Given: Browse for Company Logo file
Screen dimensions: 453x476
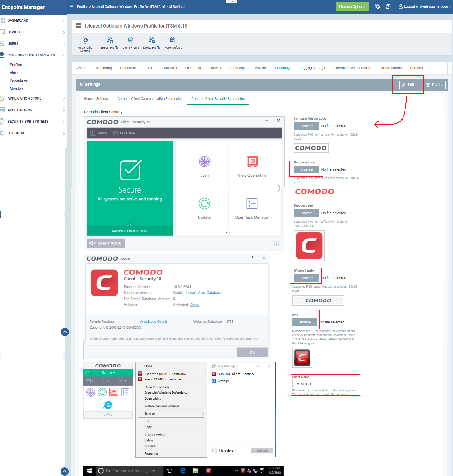Looking at the screenshot, I should pyautogui.click(x=306, y=169).
